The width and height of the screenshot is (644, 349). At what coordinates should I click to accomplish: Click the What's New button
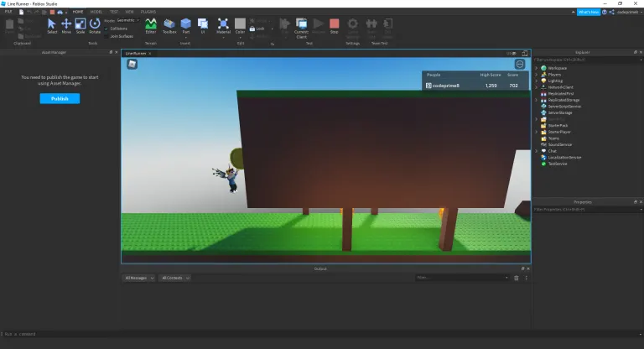click(x=589, y=12)
